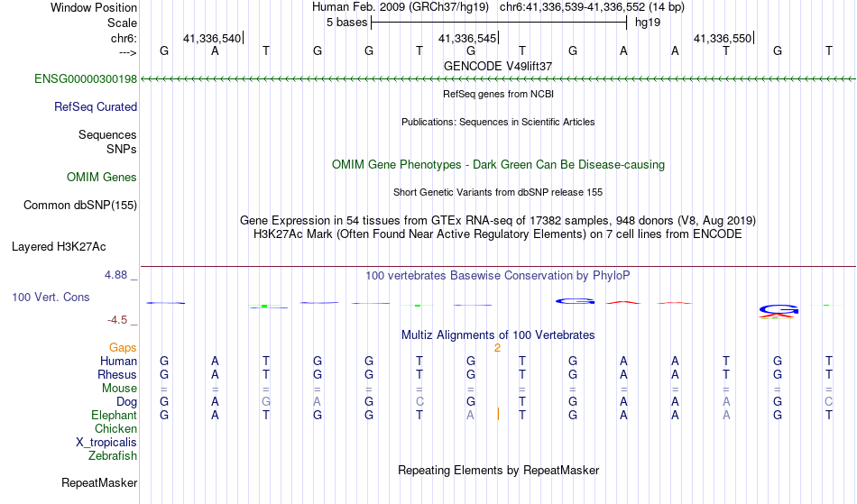The image size is (857, 504).
Task: Click the H3K27Ac Mark ENCODE track title
Action: (498, 234)
